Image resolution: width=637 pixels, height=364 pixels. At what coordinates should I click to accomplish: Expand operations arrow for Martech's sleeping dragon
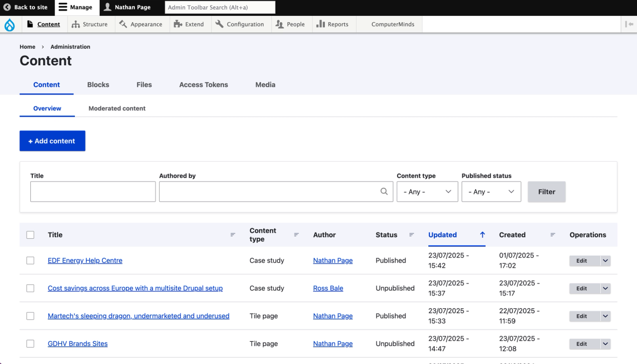pyautogui.click(x=606, y=316)
